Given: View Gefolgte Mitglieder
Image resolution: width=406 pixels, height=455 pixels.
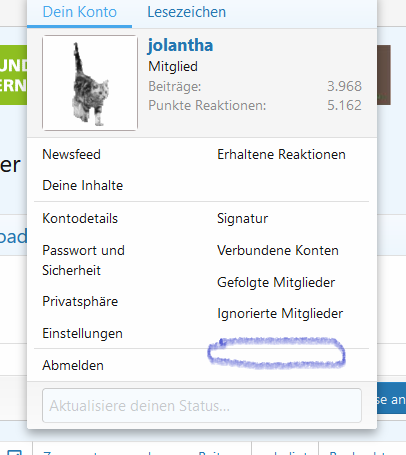Looking at the screenshot, I should pyautogui.click(x=276, y=283).
